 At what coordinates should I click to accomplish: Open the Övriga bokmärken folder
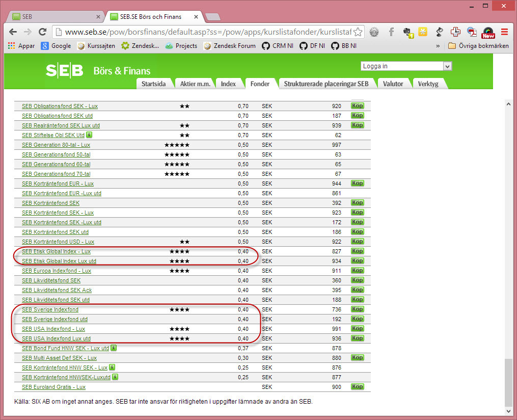478,46
